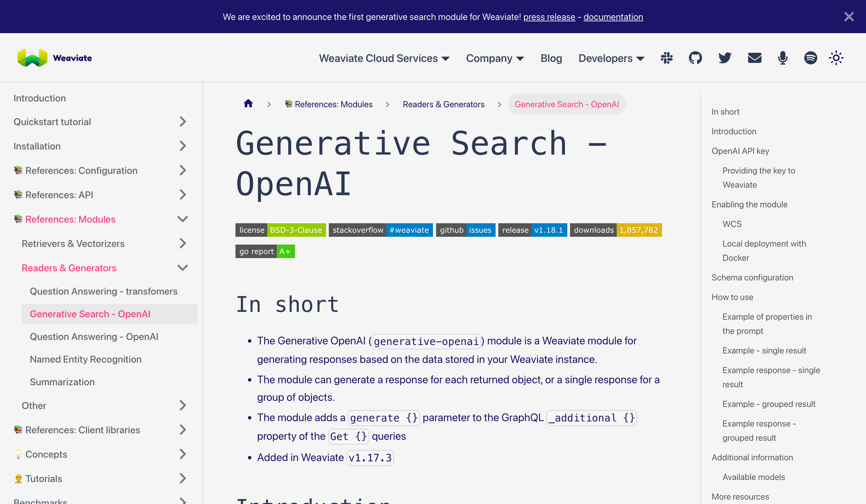Viewport: 866px width, 504px height.
Task: Expand Retrievers & Vectorizers chevron
Action: click(x=183, y=244)
